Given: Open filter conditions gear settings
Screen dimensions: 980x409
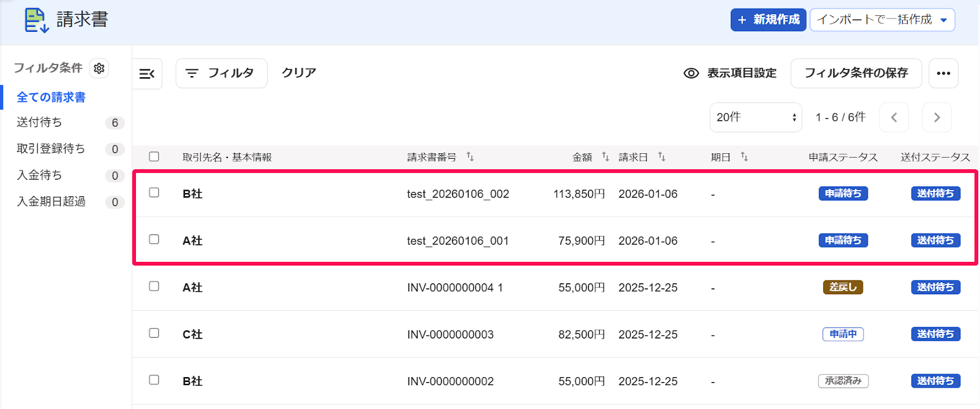Looking at the screenshot, I should (99, 68).
